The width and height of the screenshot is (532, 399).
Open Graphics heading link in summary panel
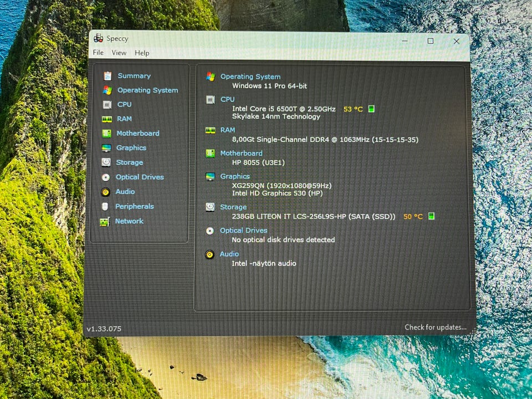coord(235,176)
